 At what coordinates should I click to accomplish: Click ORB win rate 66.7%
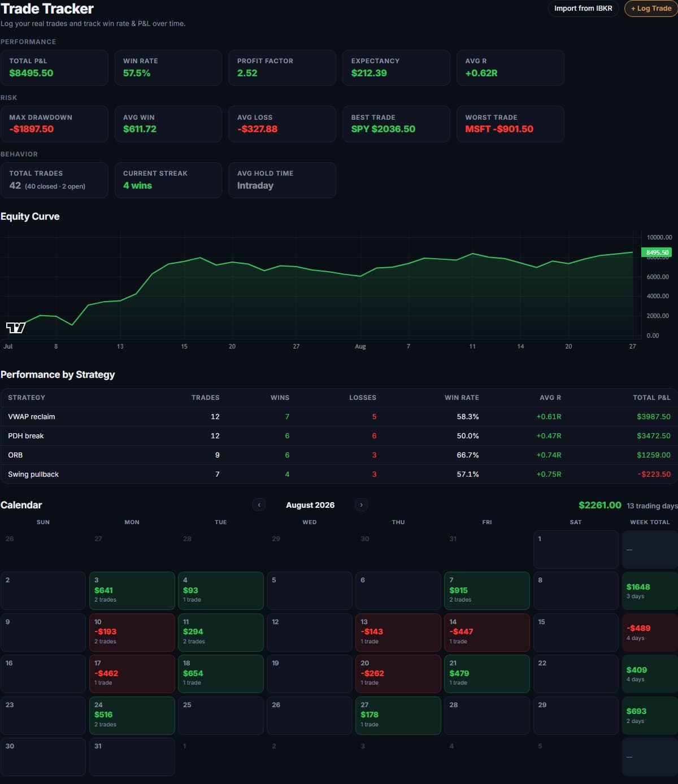point(468,455)
